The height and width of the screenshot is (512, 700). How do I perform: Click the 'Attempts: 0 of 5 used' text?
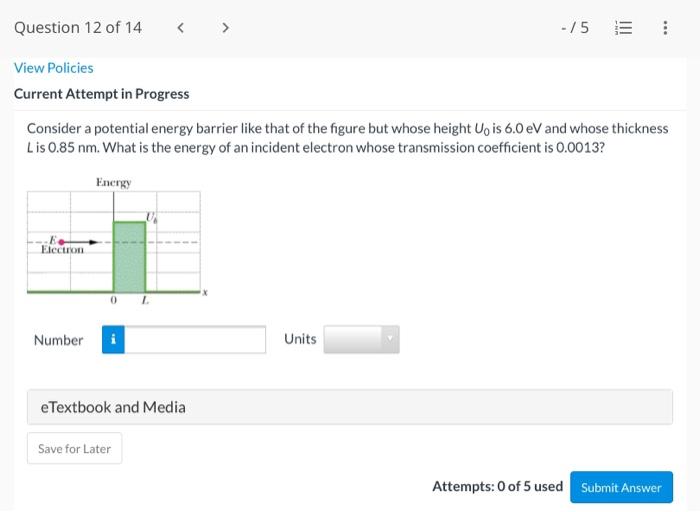tap(497, 486)
